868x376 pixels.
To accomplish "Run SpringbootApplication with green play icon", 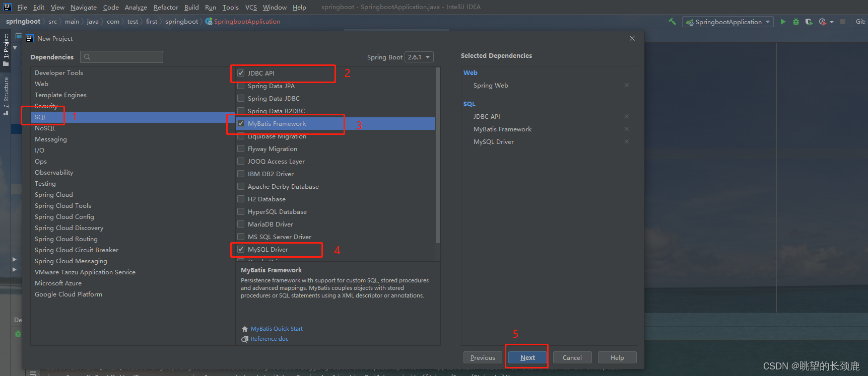I will tap(783, 22).
